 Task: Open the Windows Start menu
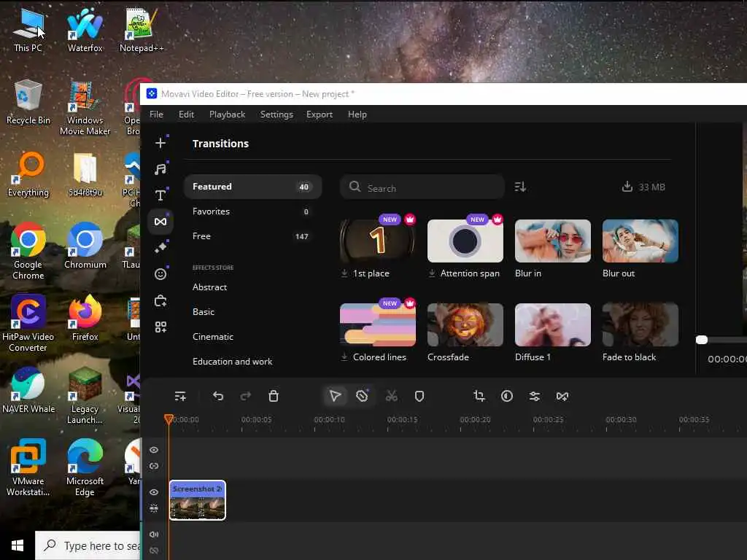[18, 545]
